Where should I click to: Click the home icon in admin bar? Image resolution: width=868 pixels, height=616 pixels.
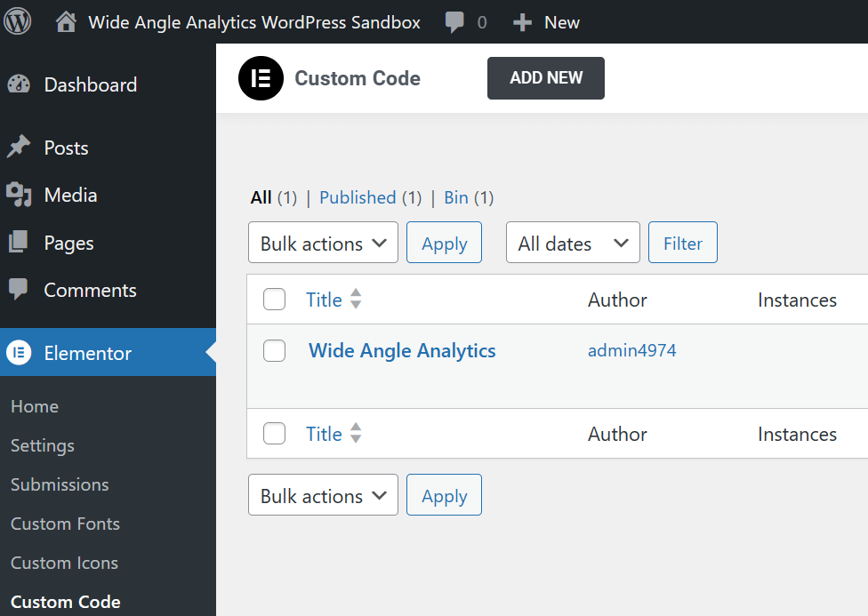(66, 22)
